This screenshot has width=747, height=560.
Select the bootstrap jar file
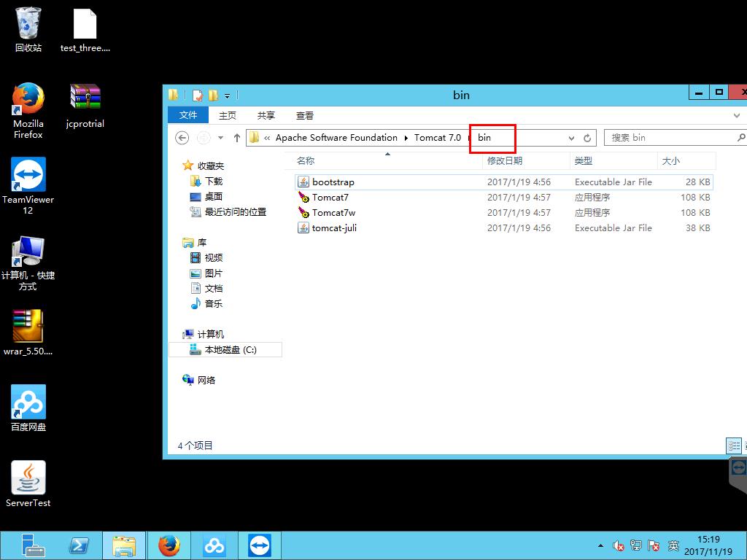[503, 182]
